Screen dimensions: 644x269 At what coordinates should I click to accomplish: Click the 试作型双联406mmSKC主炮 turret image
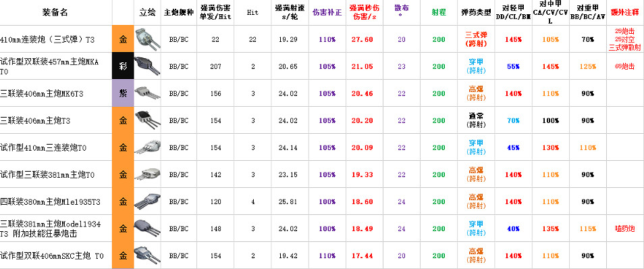(x=146, y=255)
